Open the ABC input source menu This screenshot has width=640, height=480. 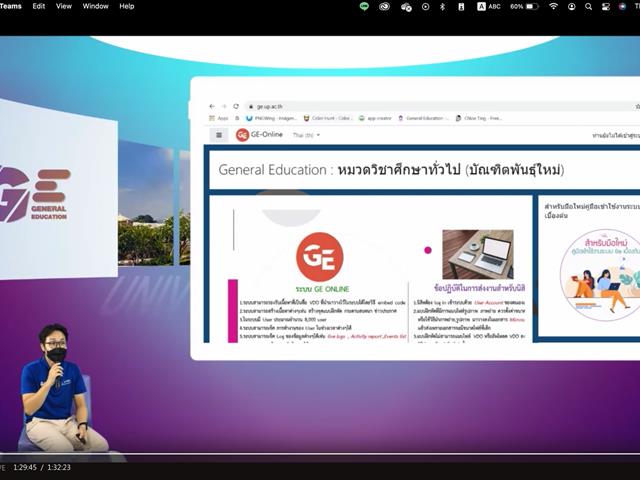(x=489, y=7)
